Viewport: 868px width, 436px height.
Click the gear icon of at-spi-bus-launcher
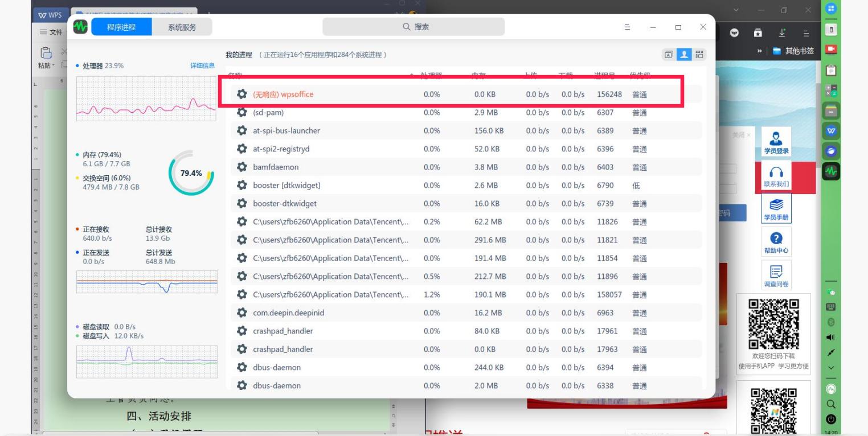point(241,131)
